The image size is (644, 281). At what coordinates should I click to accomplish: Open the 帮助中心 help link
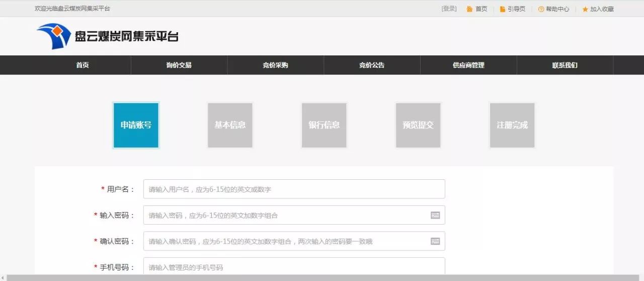557,9
